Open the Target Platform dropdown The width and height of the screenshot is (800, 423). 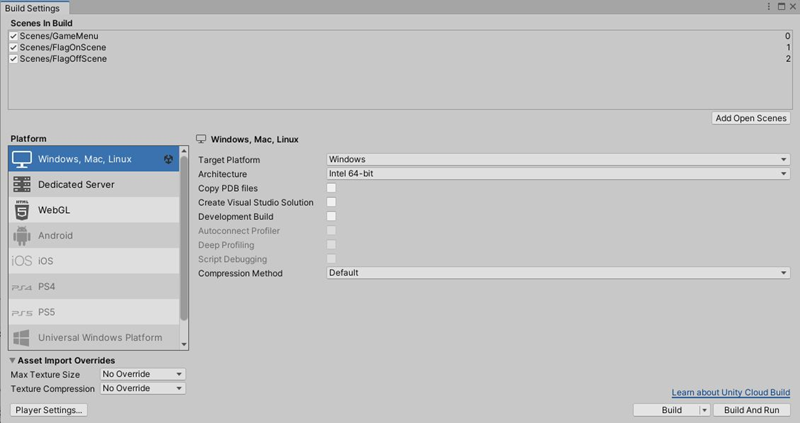coord(558,160)
